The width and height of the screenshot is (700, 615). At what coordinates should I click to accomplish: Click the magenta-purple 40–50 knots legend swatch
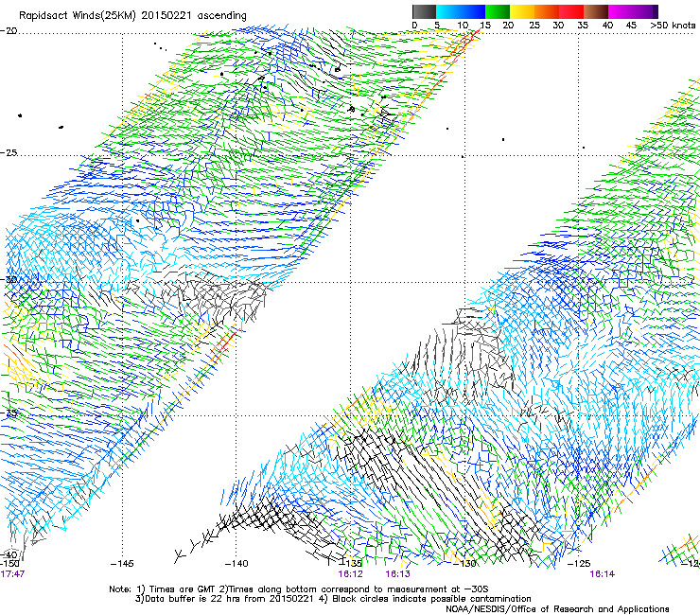click(633, 11)
